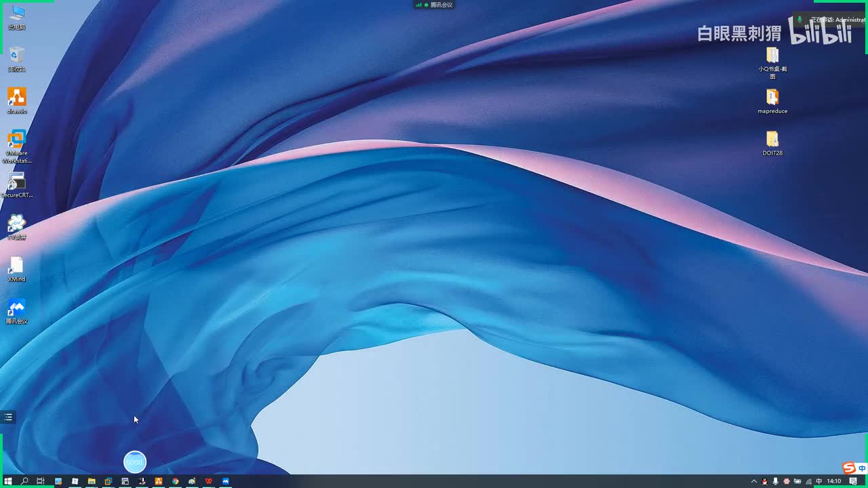Click the Sogou input method S logo
The image size is (868, 488).
pos(848,468)
